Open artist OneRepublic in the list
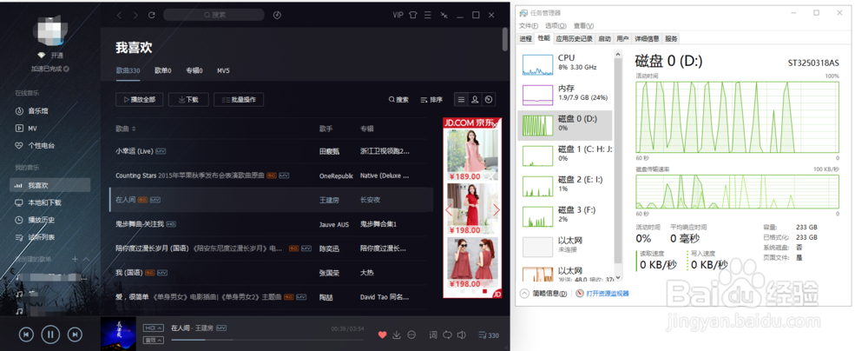The height and width of the screenshot is (351, 868). (x=336, y=175)
